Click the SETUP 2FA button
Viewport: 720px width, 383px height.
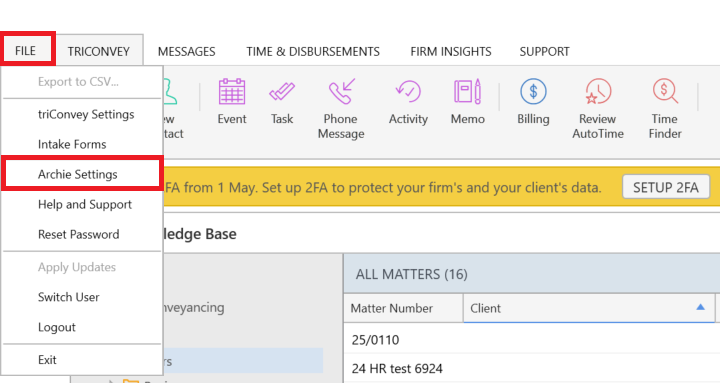tap(666, 187)
